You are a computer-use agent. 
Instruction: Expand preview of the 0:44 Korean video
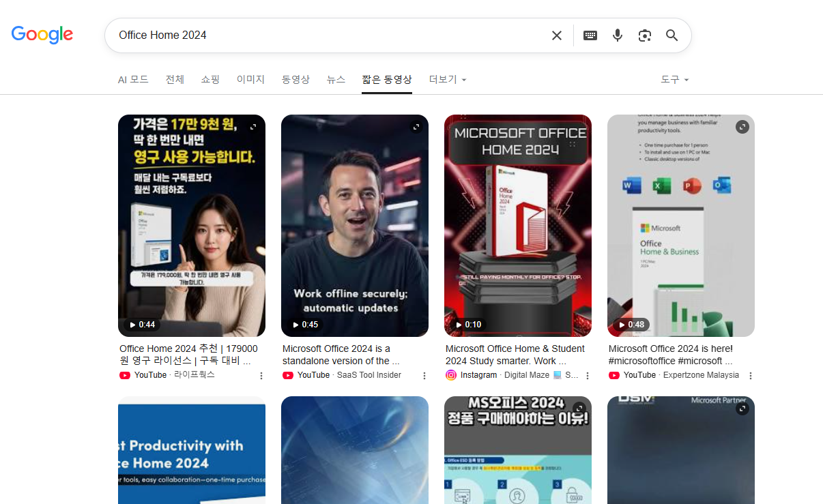(253, 127)
